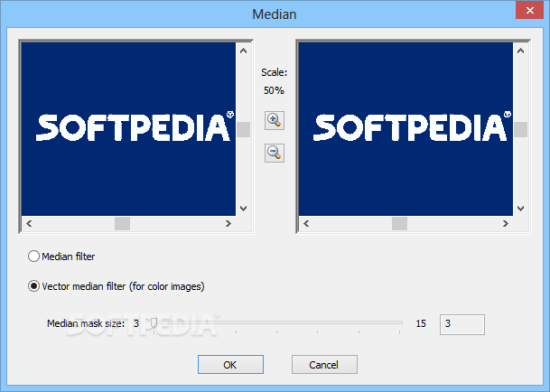Click left arrow in right preview scrollbar

click(x=306, y=224)
